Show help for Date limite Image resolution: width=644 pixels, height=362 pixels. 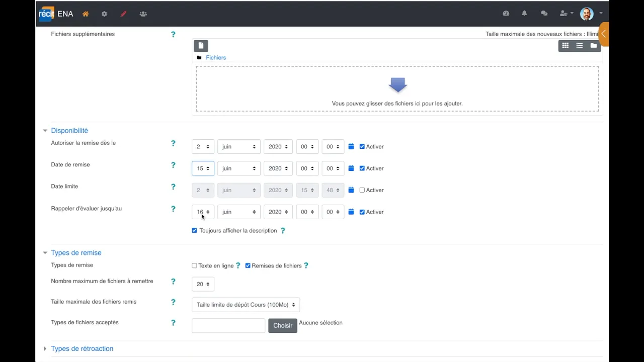tap(173, 187)
